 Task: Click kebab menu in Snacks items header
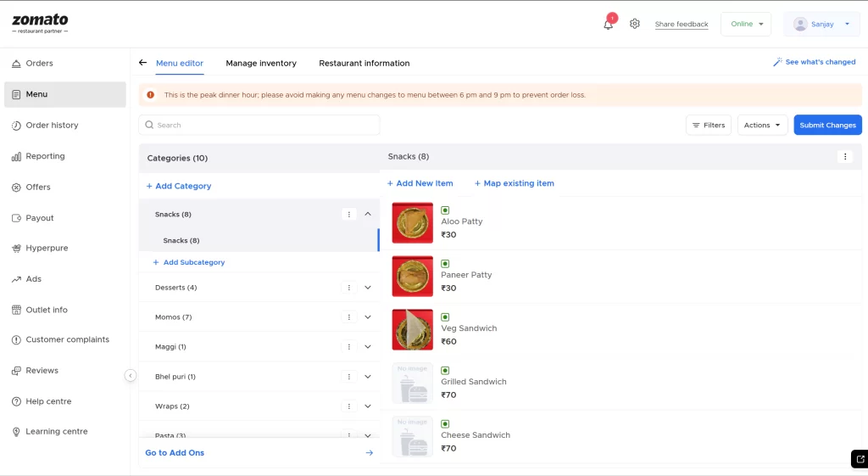pyautogui.click(x=844, y=157)
